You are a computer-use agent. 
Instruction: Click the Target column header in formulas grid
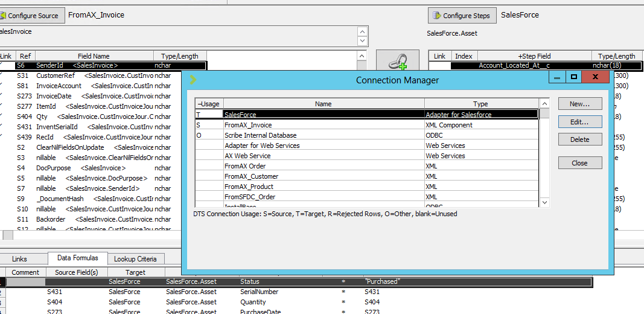[136, 272]
